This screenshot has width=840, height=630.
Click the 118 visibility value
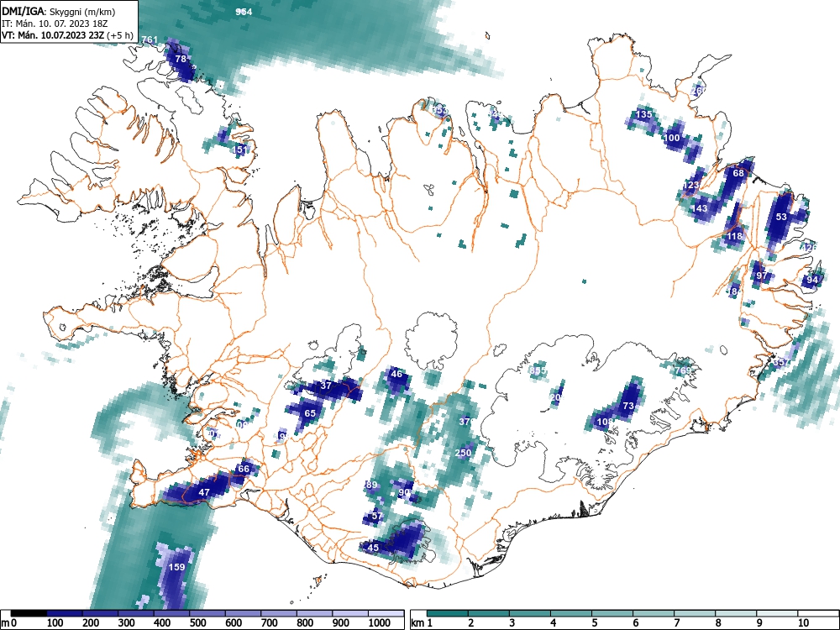click(734, 236)
